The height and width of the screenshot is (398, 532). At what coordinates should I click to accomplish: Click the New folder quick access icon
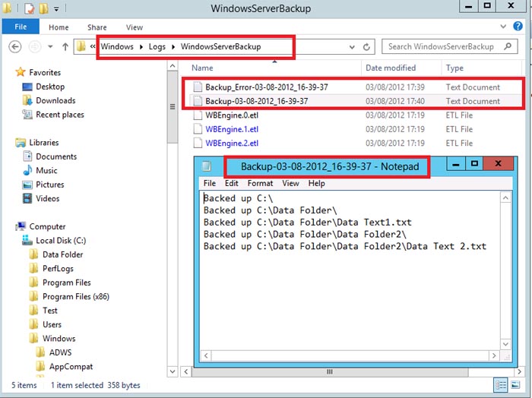pos(43,8)
